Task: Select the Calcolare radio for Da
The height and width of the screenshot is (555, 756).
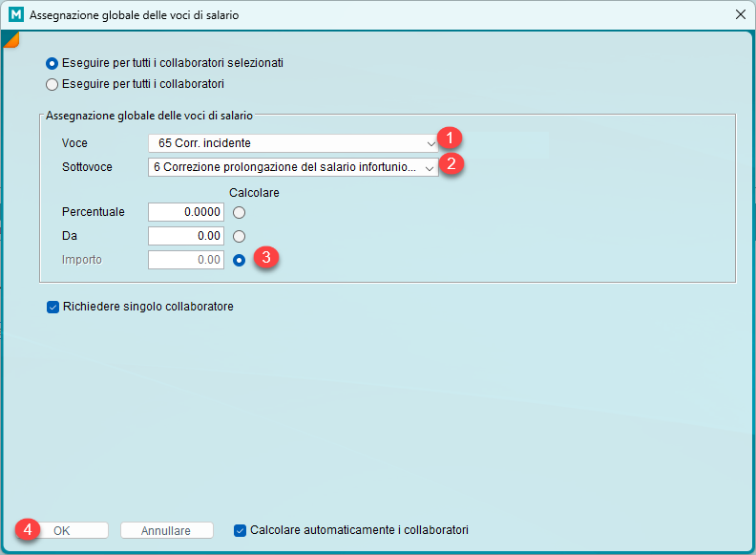Action: [240, 236]
